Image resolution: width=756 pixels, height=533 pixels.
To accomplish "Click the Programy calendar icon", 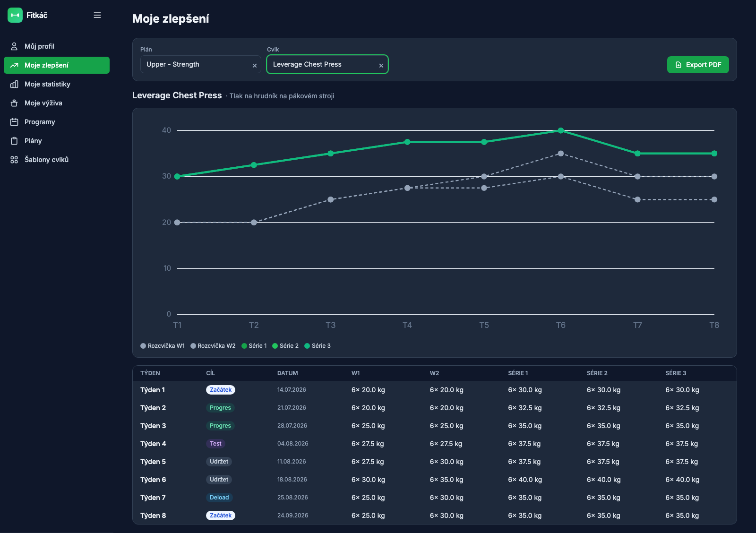I will click(x=14, y=122).
